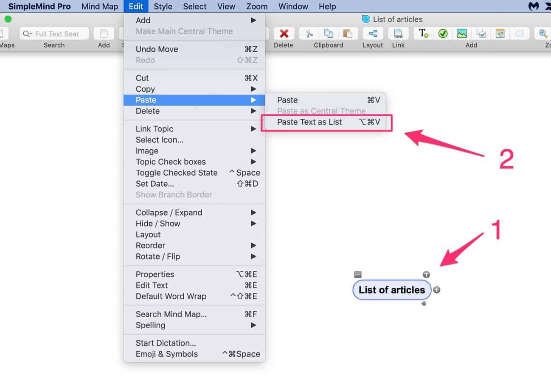Close the open Edit menu title
Image resolution: width=551 pixels, height=392 pixels.
(x=136, y=6)
